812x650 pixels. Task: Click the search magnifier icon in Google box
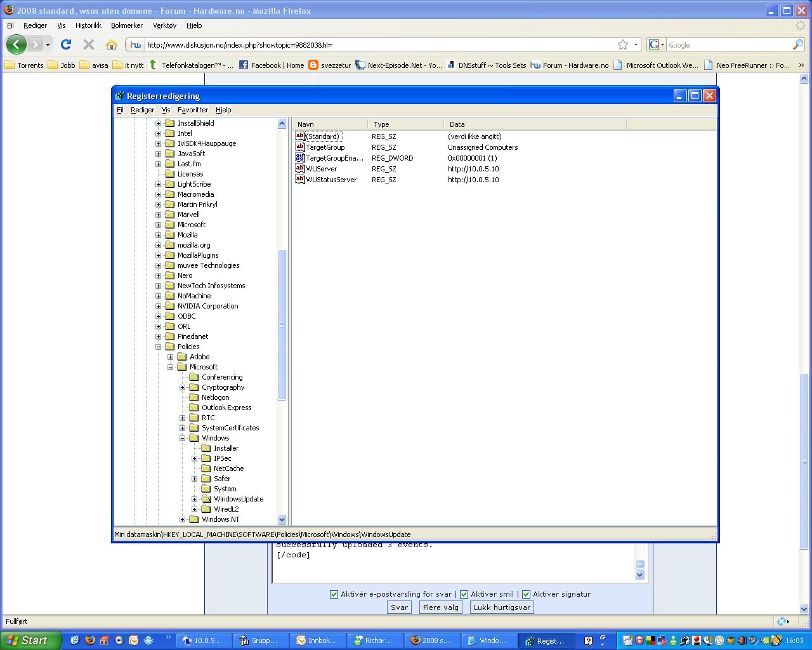click(x=797, y=44)
